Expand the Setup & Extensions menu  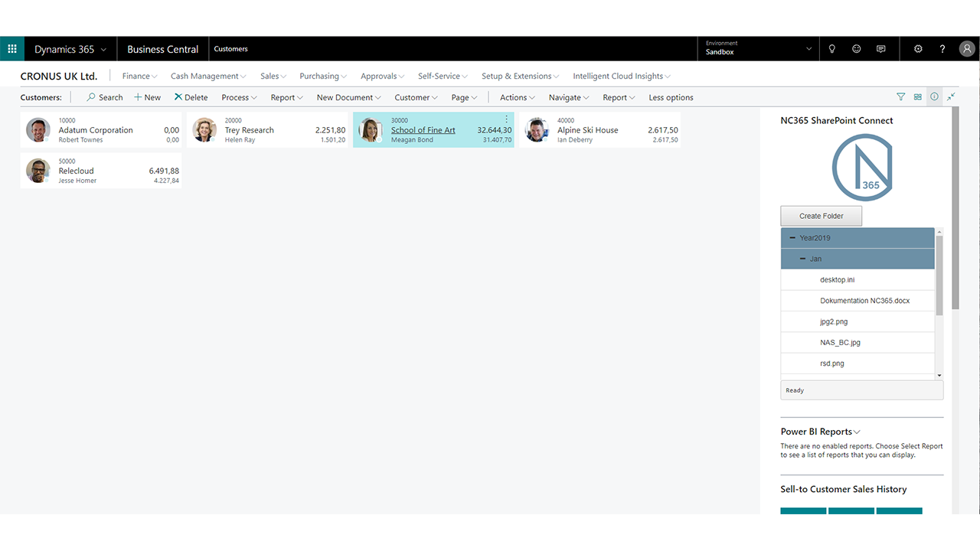click(x=521, y=76)
